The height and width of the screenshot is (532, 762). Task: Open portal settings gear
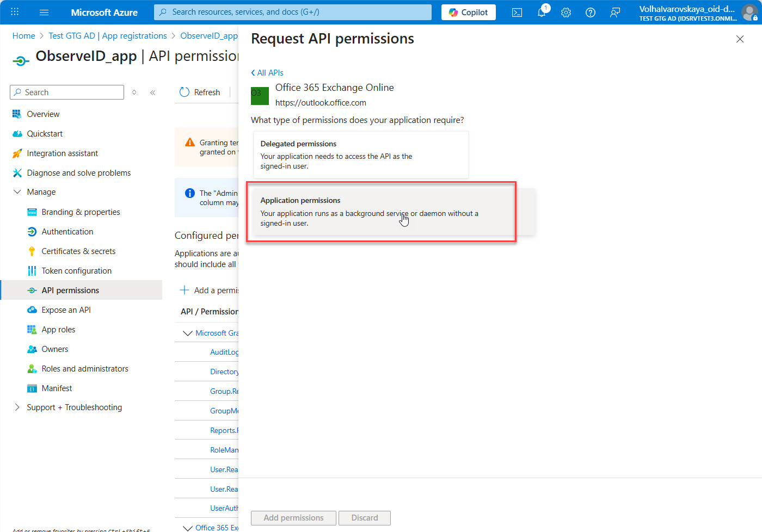(566, 13)
